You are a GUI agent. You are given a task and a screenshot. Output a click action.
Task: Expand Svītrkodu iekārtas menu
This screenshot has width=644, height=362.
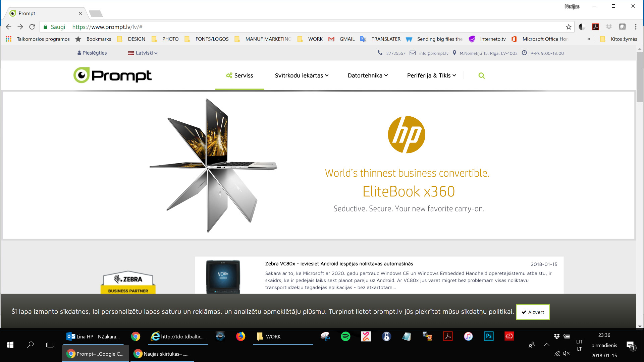302,75
